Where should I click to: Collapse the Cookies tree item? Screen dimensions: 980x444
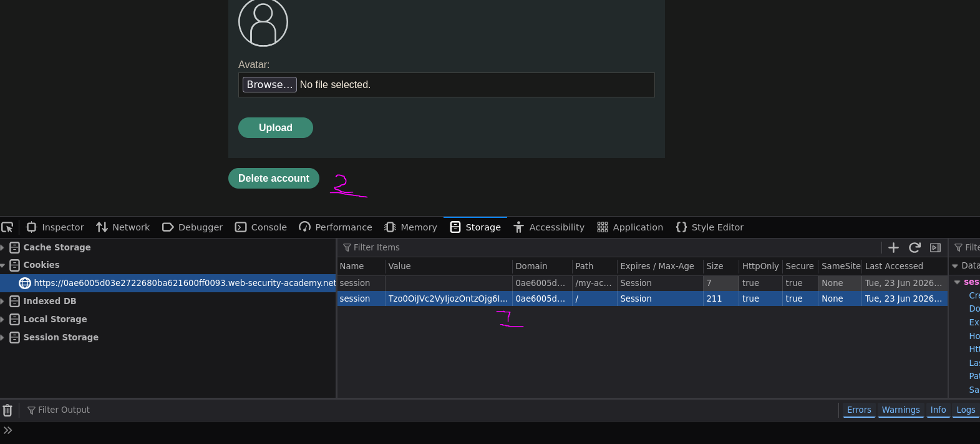point(2,265)
